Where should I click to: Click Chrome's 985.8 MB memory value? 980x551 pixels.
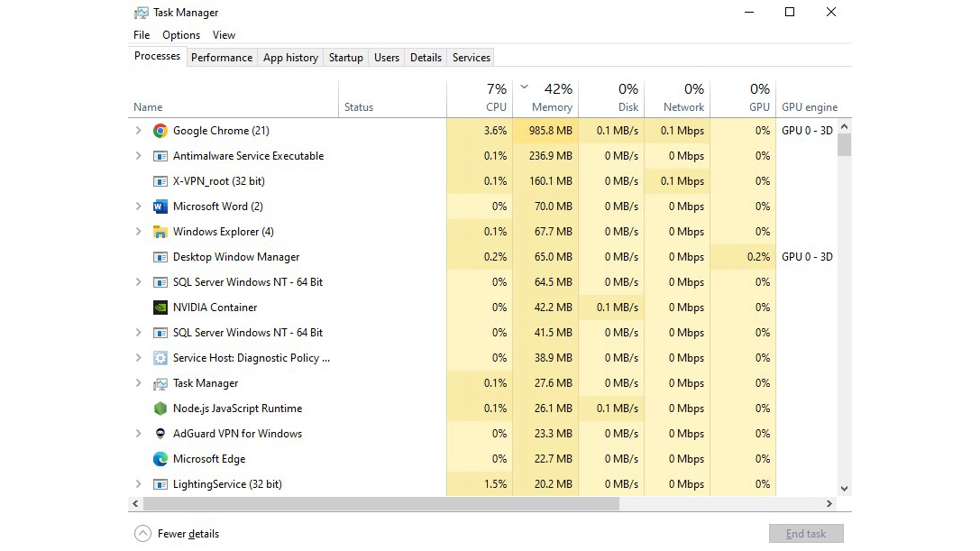tap(551, 131)
